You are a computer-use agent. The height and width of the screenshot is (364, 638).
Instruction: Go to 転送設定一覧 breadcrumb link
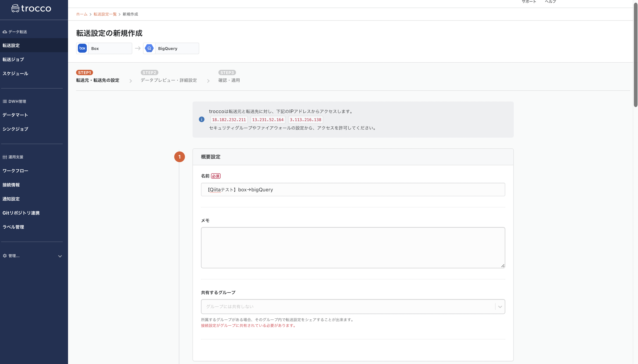(x=105, y=14)
